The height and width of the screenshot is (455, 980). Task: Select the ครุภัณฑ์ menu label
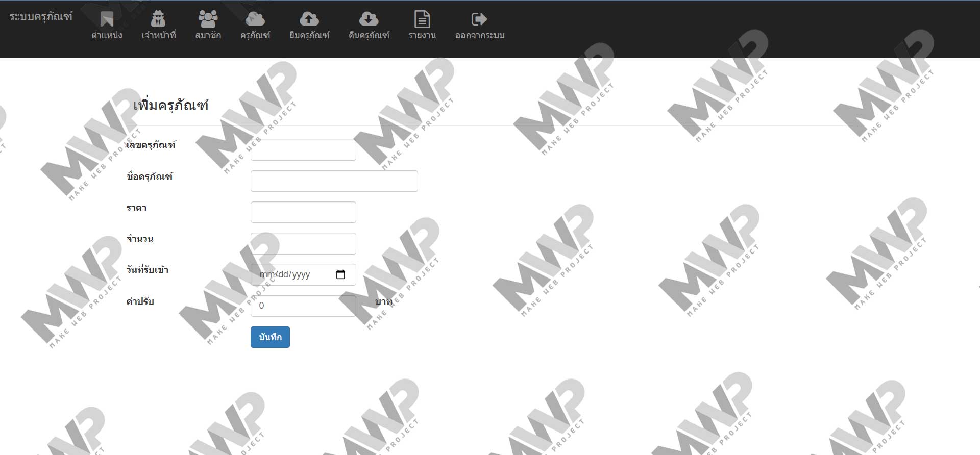click(x=255, y=35)
